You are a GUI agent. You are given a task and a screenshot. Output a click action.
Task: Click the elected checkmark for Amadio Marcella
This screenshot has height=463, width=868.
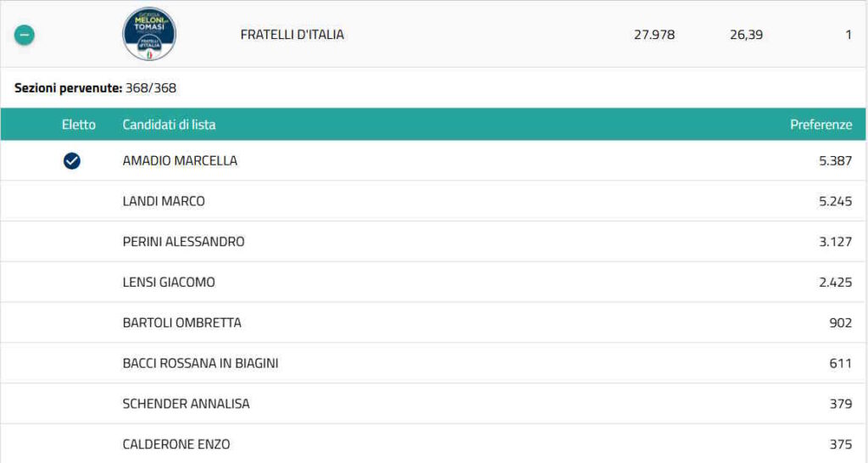(72, 160)
